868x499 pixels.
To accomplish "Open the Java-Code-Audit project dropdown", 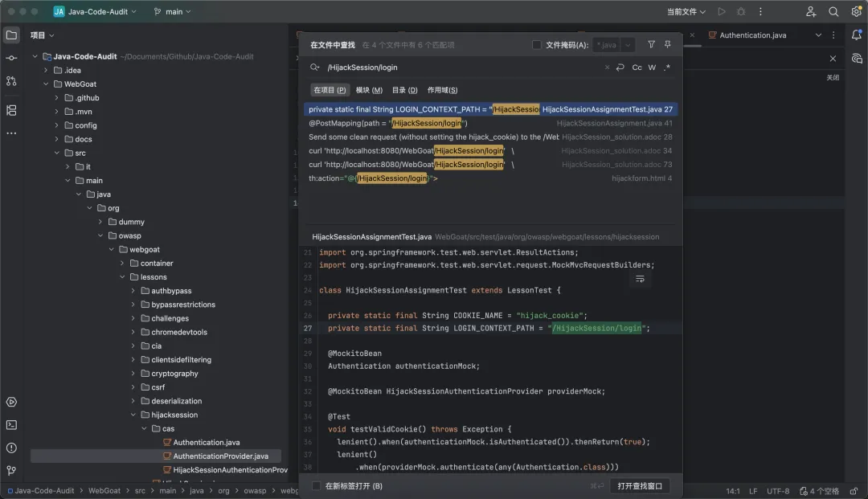I will pos(95,11).
